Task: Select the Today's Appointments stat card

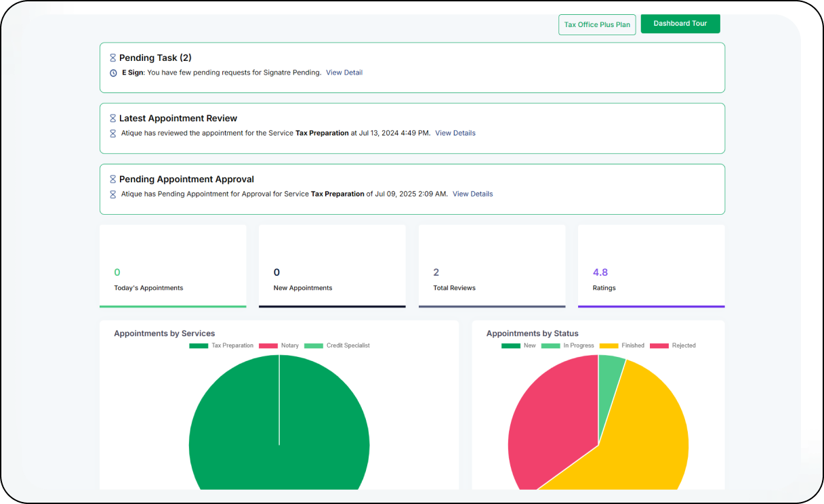Action: click(x=173, y=266)
